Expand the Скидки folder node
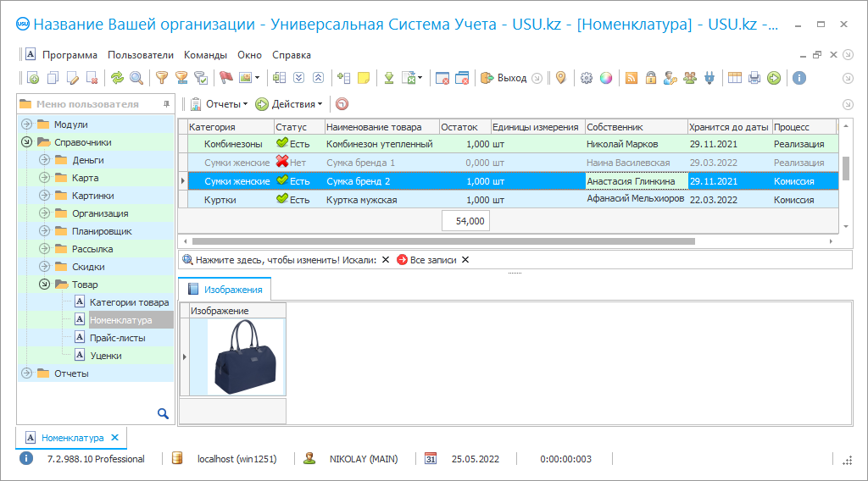 pyautogui.click(x=44, y=267)
